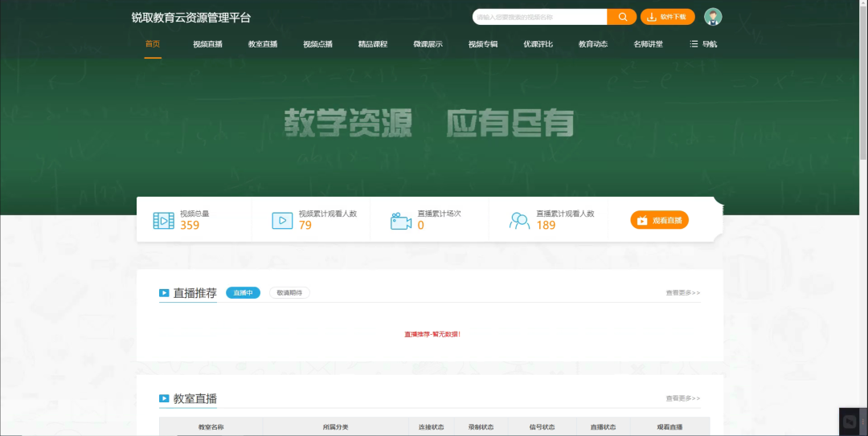The image size is (868, 436).
Task: Click the 视频总量 film strip icon
Action: [163, 220]
